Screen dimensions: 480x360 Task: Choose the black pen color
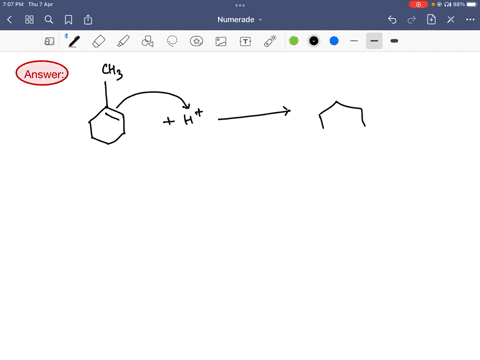pyautogui.click(x=314, y=41)
